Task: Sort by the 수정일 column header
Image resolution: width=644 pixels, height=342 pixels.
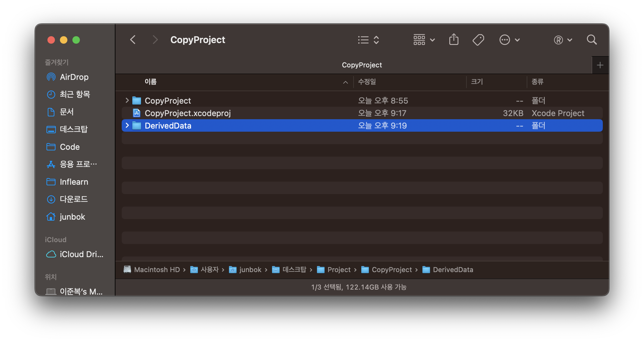Action: pyautogui.click(x=367, y=82)
